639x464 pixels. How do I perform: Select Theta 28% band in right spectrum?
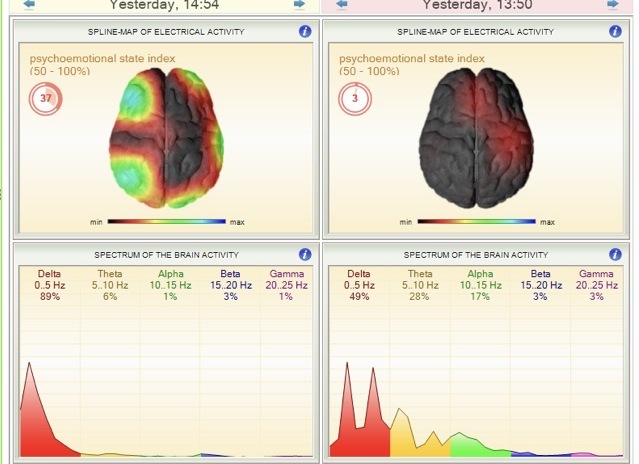click(420, 285)
